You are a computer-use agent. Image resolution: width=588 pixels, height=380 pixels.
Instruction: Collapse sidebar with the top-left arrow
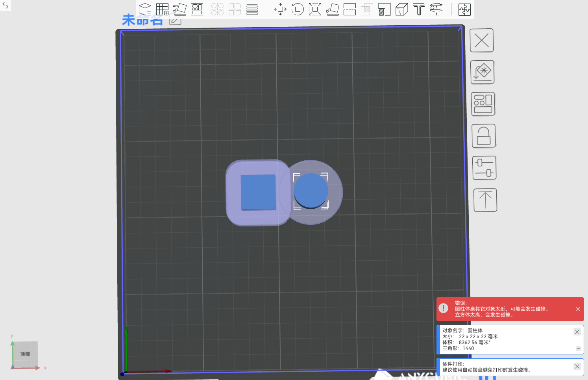[5, 5]
